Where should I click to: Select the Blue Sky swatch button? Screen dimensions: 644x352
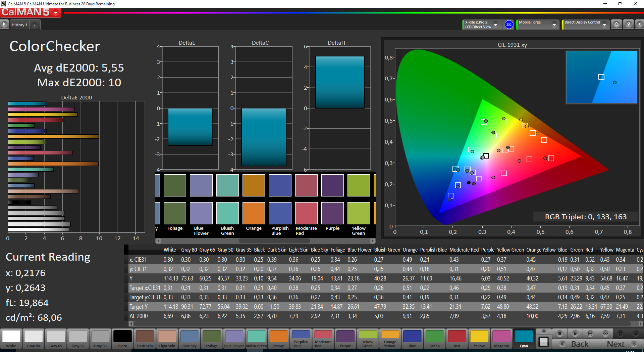[190, 339]
